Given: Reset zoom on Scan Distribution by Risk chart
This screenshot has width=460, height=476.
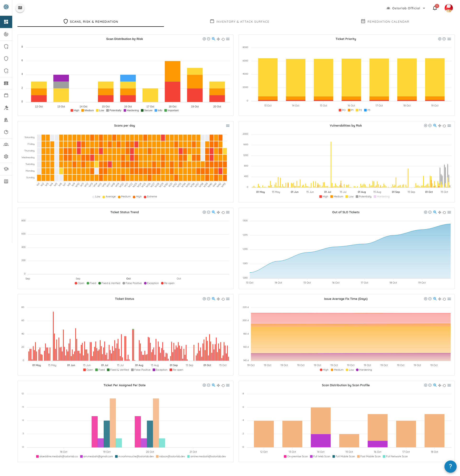Looking at the screenshot, I should point(223,39).
